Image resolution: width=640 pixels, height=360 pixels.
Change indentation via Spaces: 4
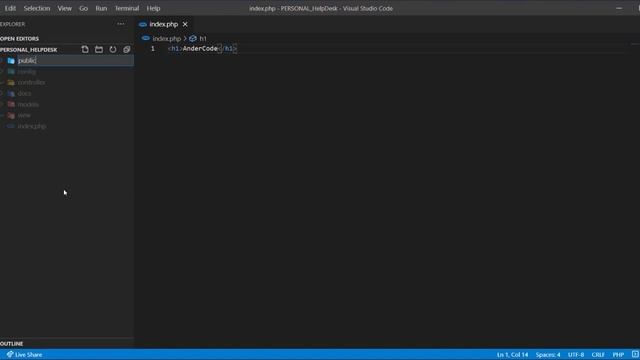tap(548, 355)
